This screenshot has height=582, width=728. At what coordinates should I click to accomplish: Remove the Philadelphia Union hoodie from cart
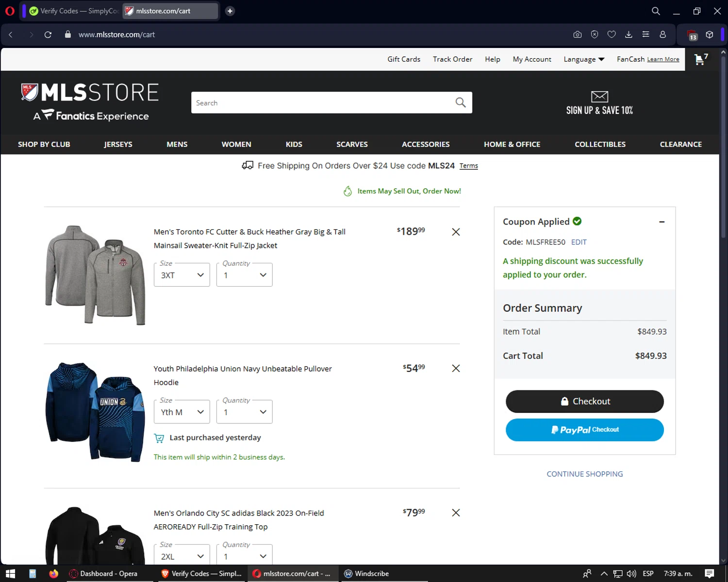pos(456,368)
